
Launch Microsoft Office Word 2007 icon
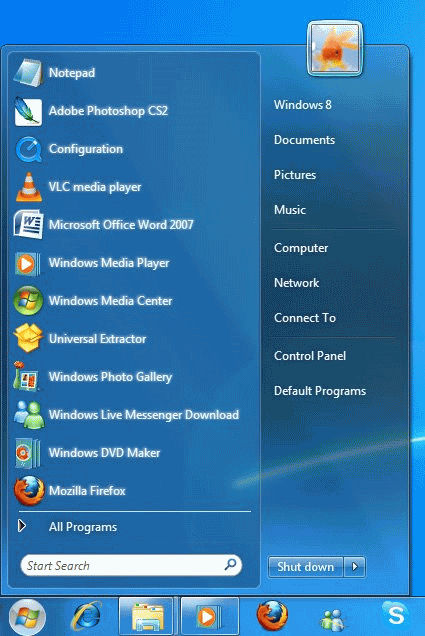(x=28, y=225)
